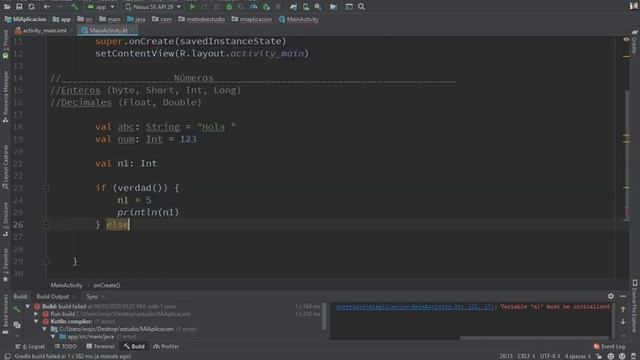Run the app with the green play icon

coord(192,7)
